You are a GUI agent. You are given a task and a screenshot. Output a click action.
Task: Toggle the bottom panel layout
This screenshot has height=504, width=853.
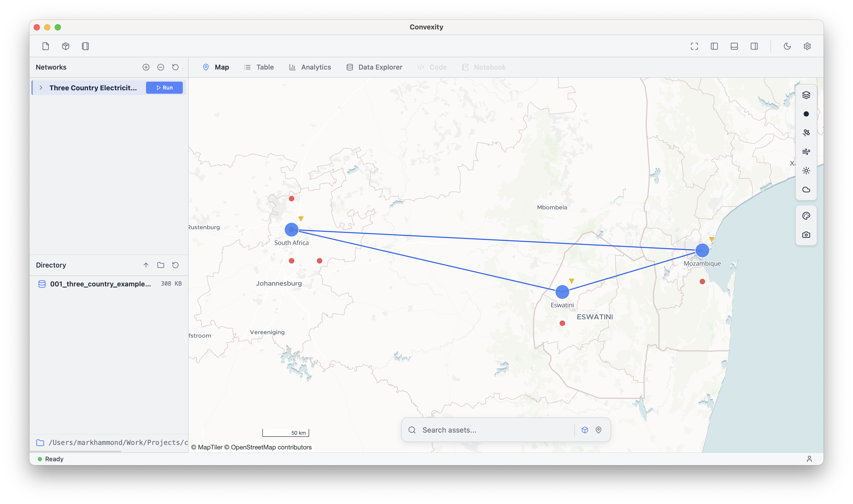pos(734,46)
